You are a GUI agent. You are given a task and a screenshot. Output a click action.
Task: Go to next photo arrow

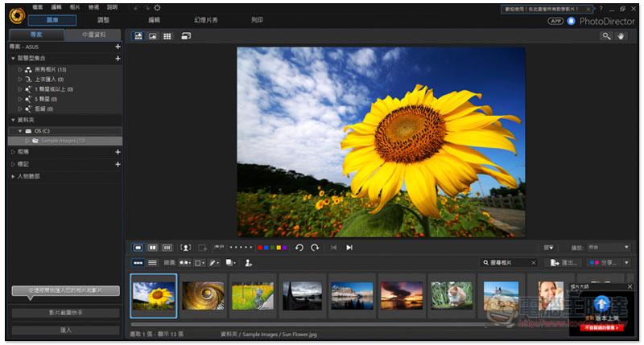349,248
